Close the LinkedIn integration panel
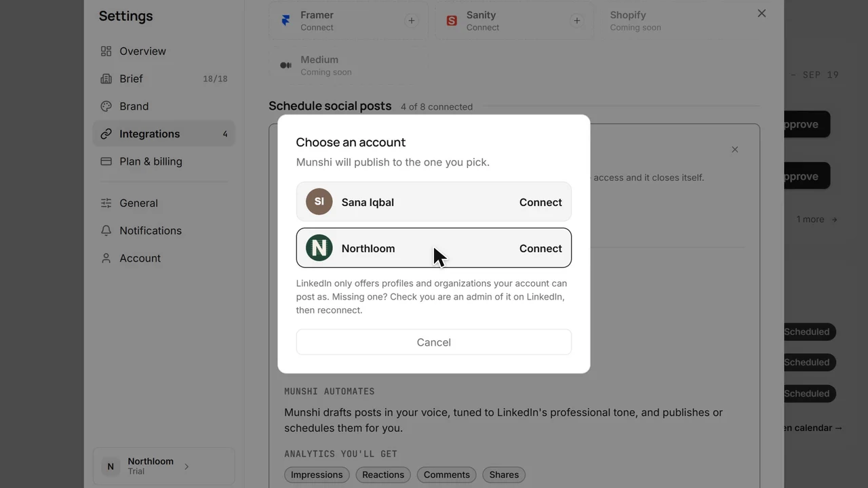The height and width of the screenshot is (488, 868). point(734,149)
